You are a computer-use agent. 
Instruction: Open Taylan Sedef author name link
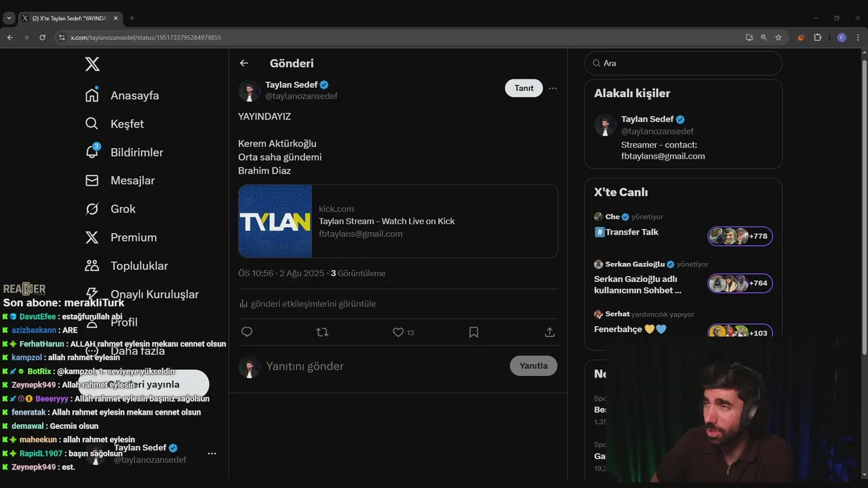[x=292, y=85]
